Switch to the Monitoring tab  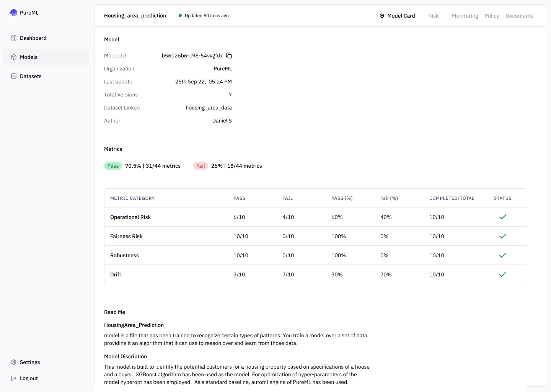[x=465, y=16]
